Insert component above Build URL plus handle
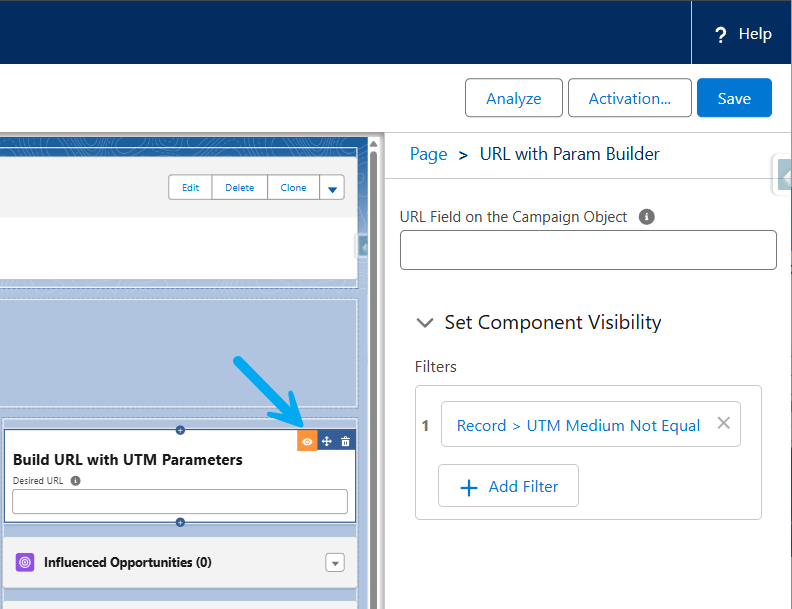 [180, 430]
